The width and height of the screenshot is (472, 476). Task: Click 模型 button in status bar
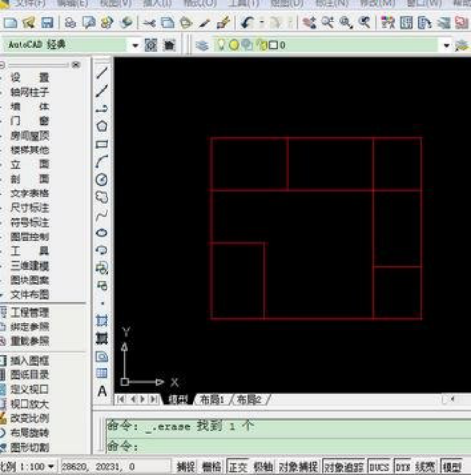tap(451, 467)
